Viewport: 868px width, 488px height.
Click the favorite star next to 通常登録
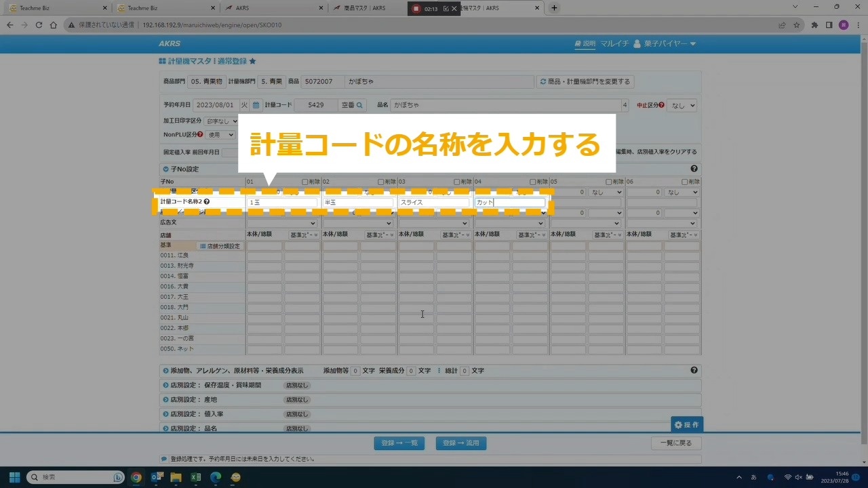coord(252,61)
